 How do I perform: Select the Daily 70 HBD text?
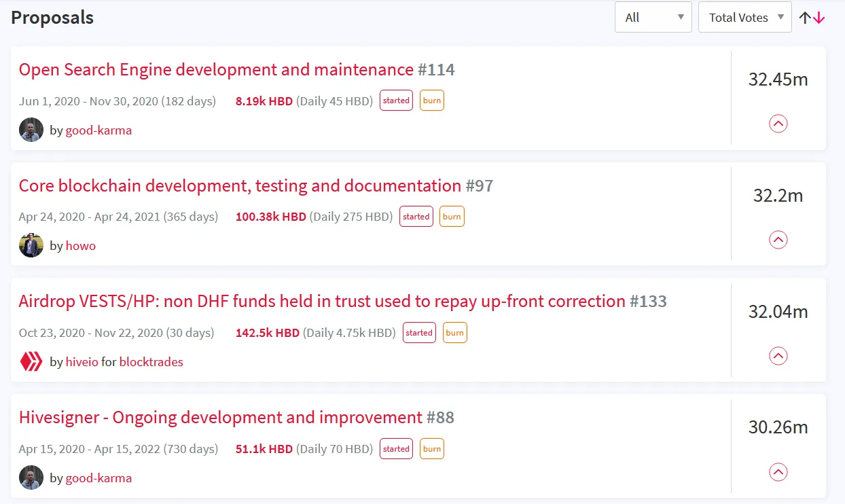(335, 449)
